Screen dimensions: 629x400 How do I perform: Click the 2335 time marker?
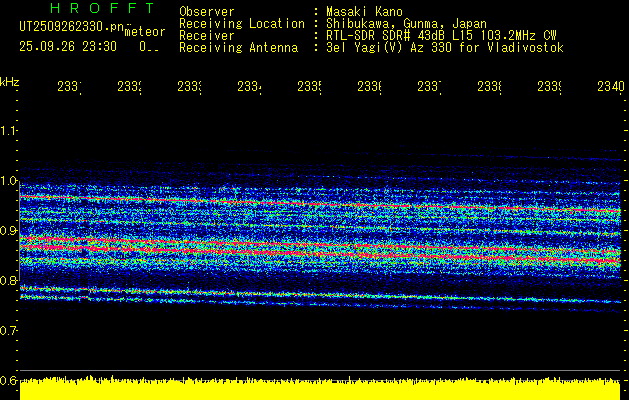[309, 87]
